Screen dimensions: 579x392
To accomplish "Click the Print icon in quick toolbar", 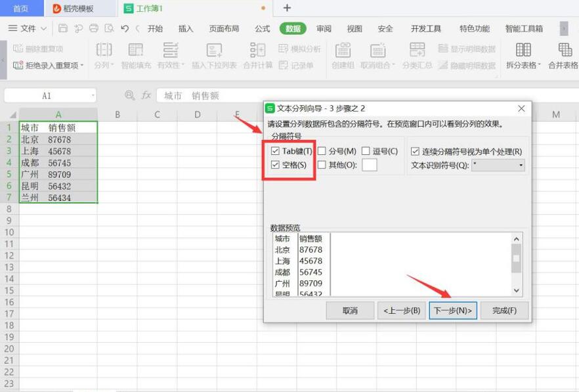I will [94, 28].
